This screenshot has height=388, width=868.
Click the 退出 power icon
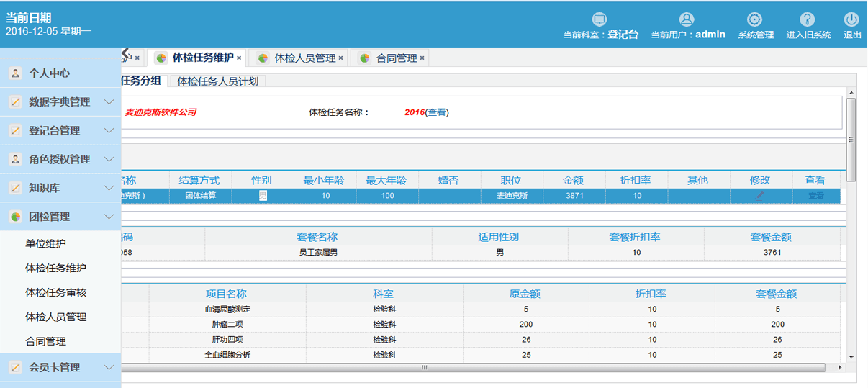[x=851, y=19]
